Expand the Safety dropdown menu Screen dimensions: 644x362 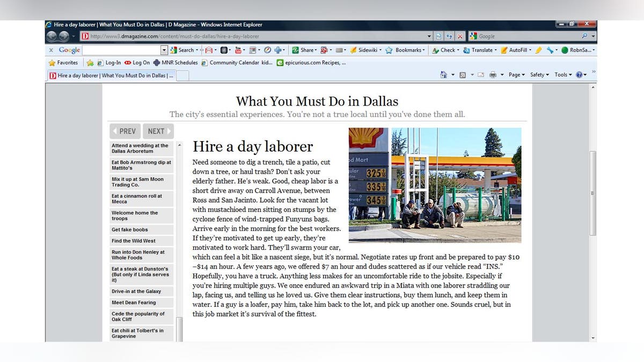point(539,75)
